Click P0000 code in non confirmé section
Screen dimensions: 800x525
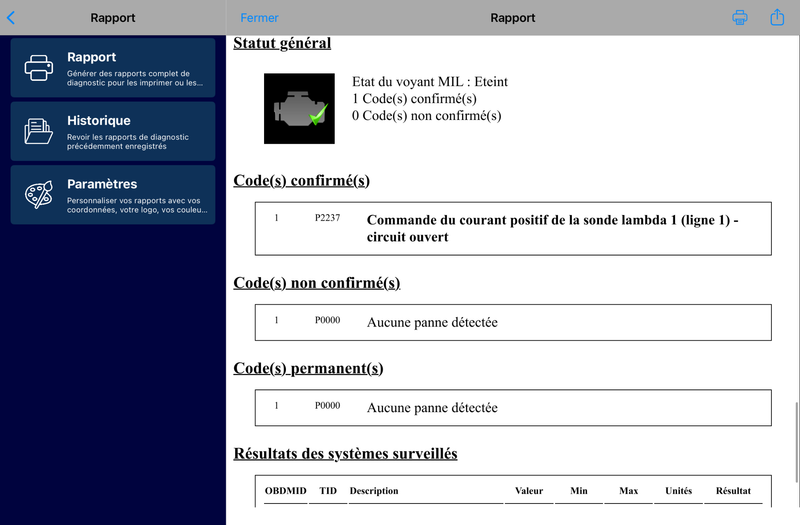point(327,320)
